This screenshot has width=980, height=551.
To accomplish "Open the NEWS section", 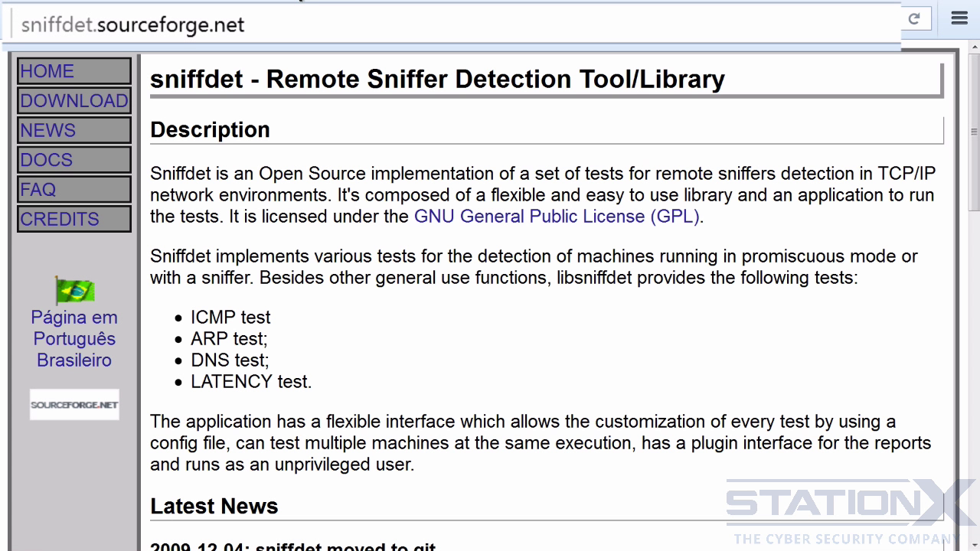I will 74,130.
